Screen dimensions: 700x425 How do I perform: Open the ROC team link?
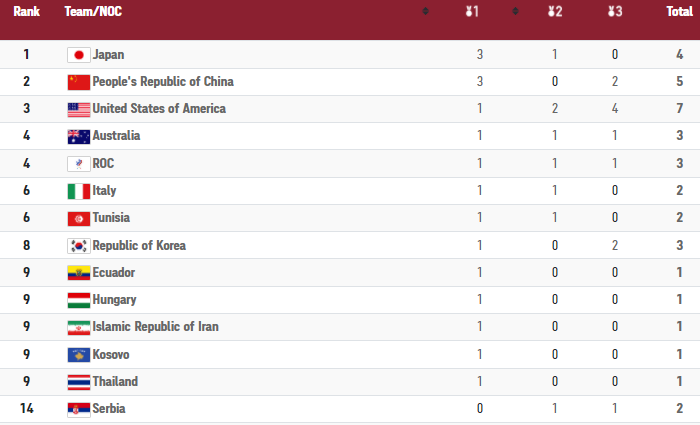click(x=103, y=163)
